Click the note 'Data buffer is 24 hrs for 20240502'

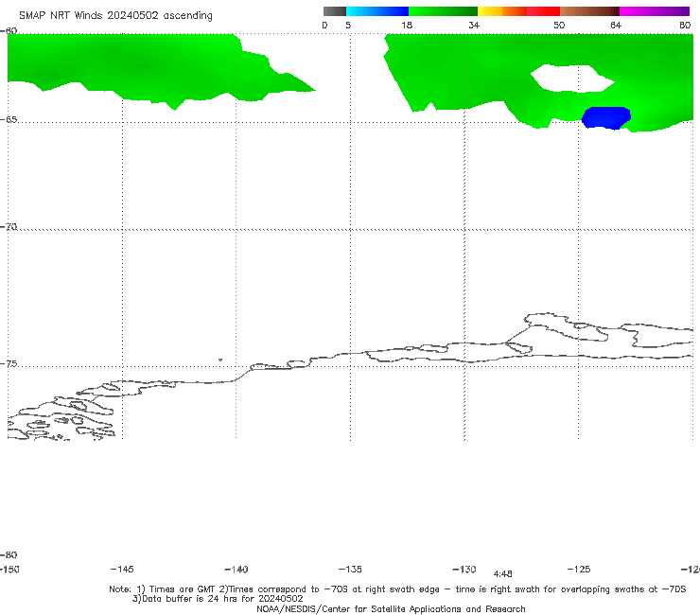point(218,599)
